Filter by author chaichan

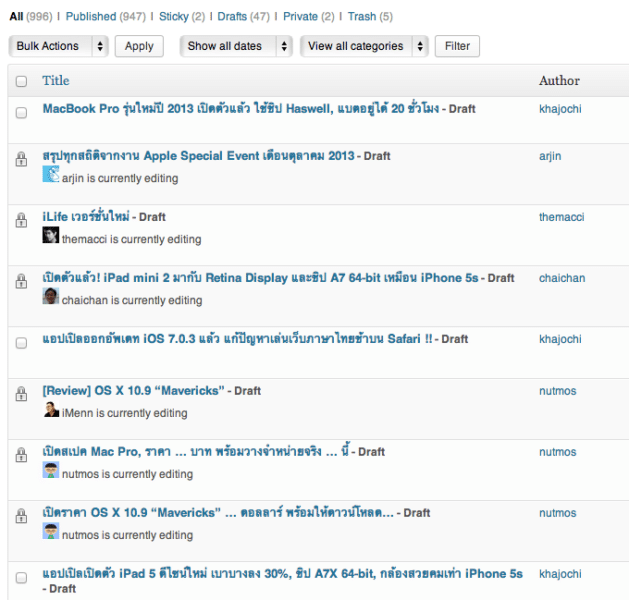click(562, 278)
